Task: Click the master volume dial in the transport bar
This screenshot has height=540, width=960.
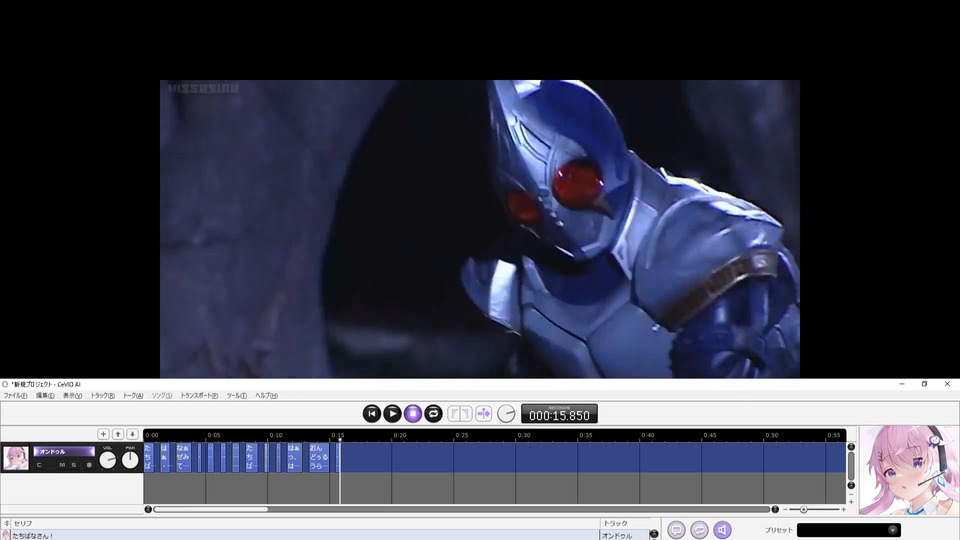Action: click(506, 414)
